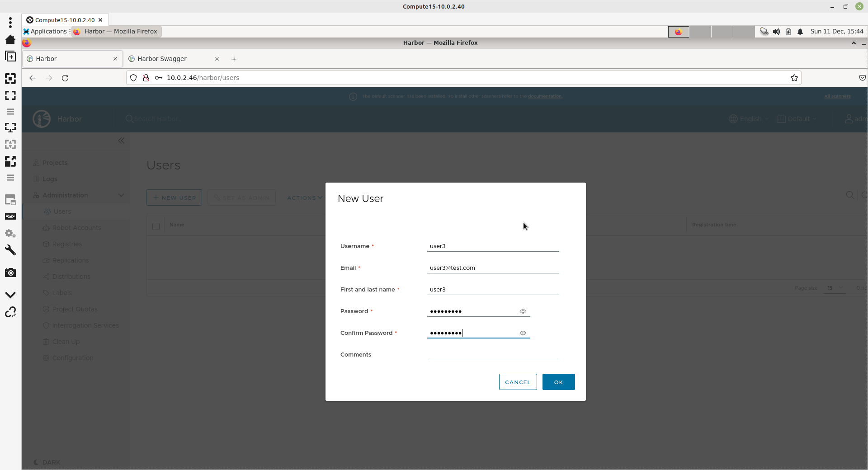Click the wrench tools icon in left sidebar
The image size is (868, 470).
[10, 250]
